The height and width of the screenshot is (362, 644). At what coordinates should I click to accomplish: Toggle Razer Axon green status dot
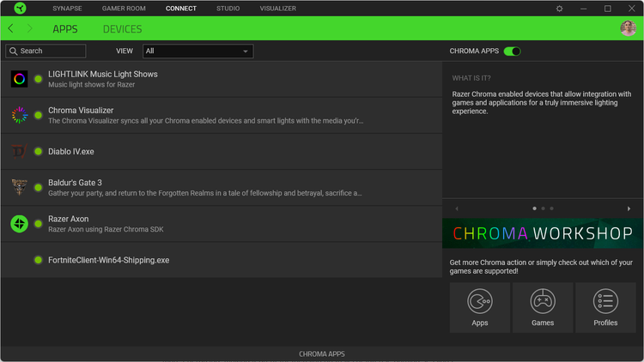point(38,224)
